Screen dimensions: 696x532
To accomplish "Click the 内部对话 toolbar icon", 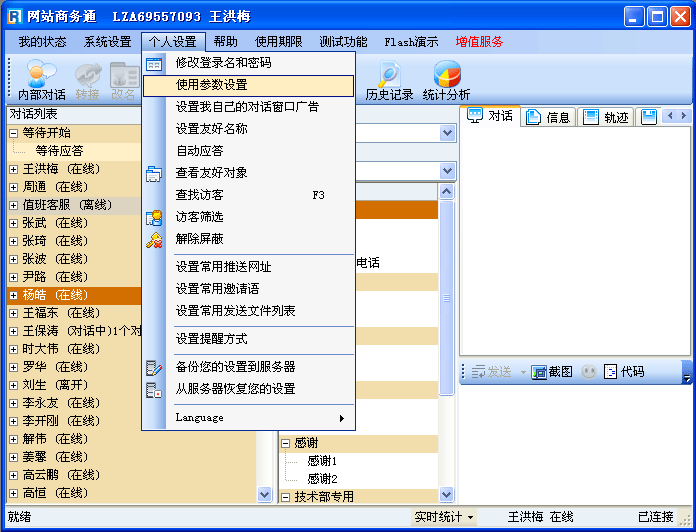I will coord(41,79).
